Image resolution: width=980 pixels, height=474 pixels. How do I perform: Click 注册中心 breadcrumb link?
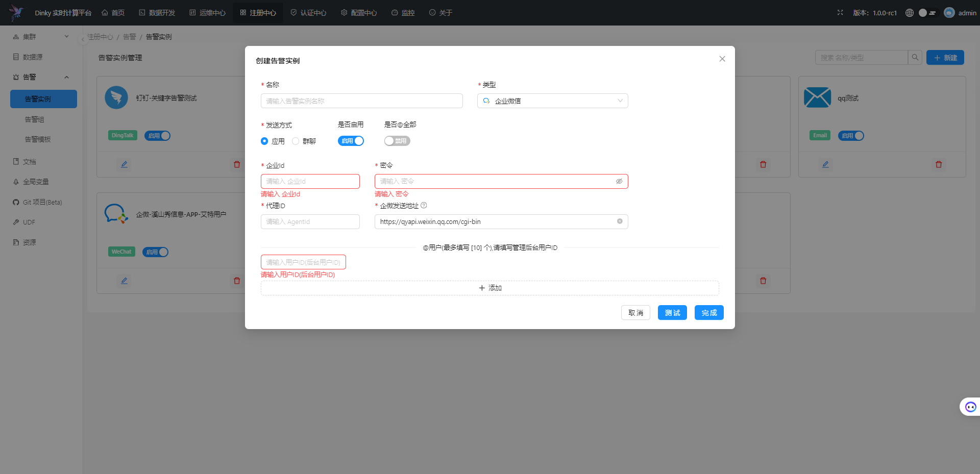coord(101,37)
